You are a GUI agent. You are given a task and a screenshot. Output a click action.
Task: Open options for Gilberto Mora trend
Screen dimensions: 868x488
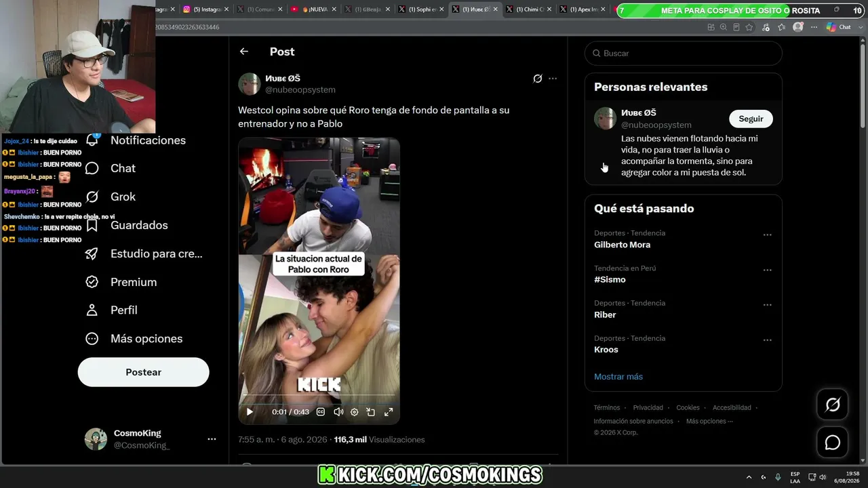point(768,235)
